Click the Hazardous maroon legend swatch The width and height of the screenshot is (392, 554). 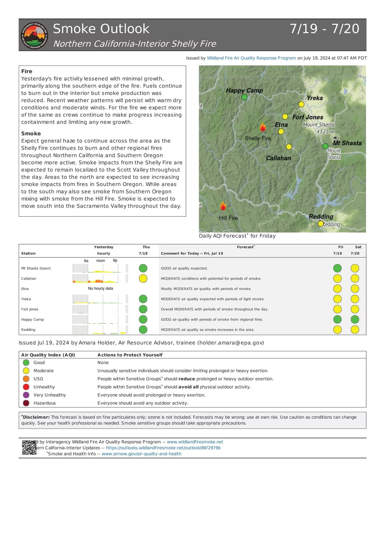point(26,403)
